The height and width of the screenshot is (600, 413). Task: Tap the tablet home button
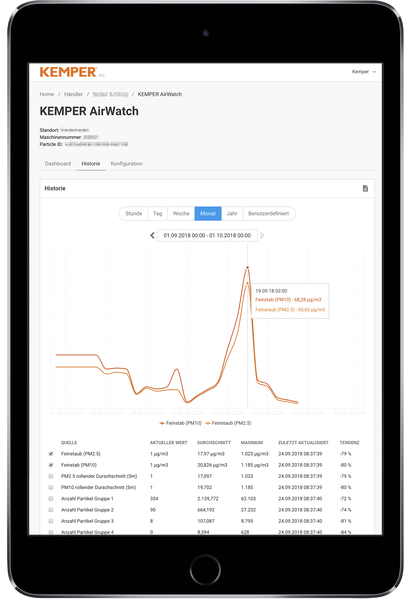pos(206,569)
